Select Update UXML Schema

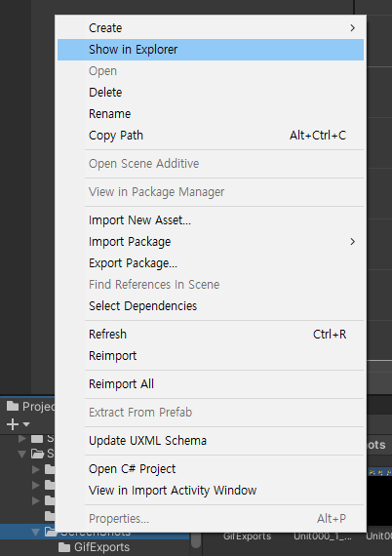coord(211,441)
